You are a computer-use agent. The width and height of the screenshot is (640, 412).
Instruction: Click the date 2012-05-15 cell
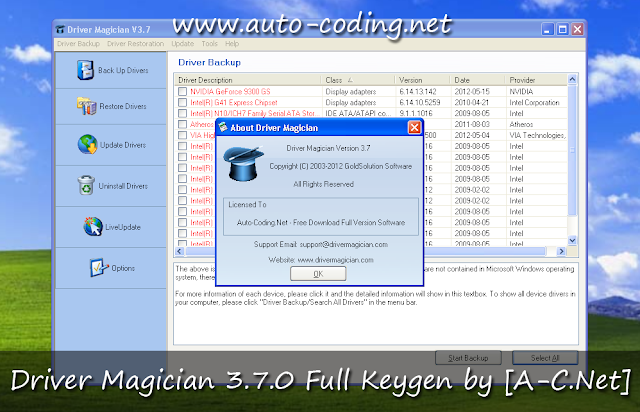point(472,91)
